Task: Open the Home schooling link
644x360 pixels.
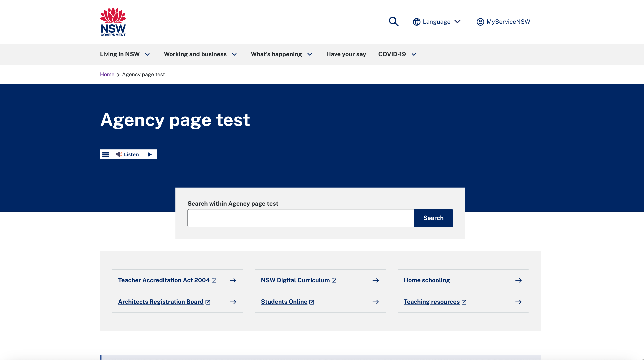Action: click(427, 280)
